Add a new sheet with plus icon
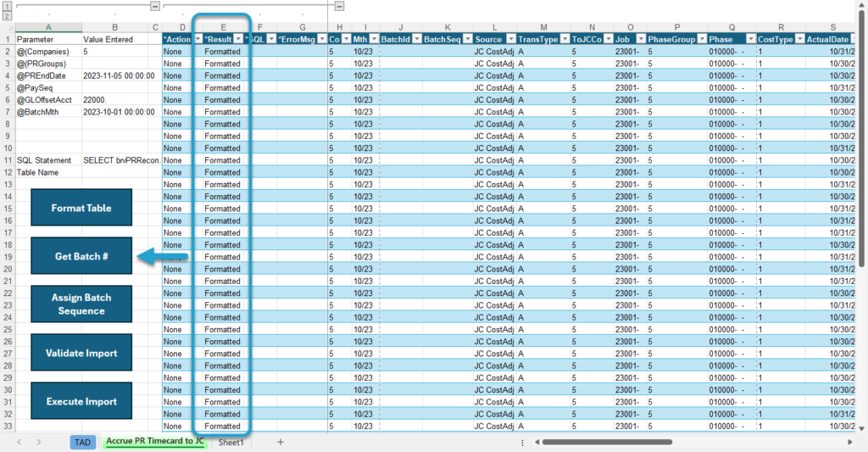 click(x=280, y=442)
